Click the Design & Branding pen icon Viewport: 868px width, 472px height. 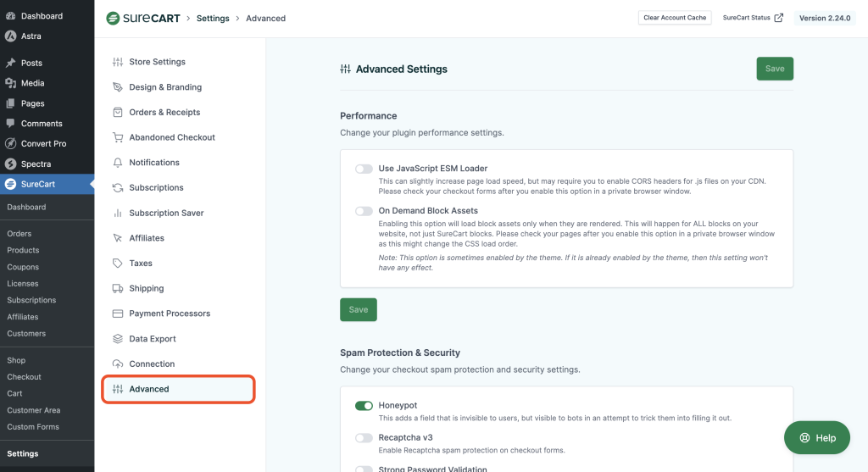[x=117, y=87]
